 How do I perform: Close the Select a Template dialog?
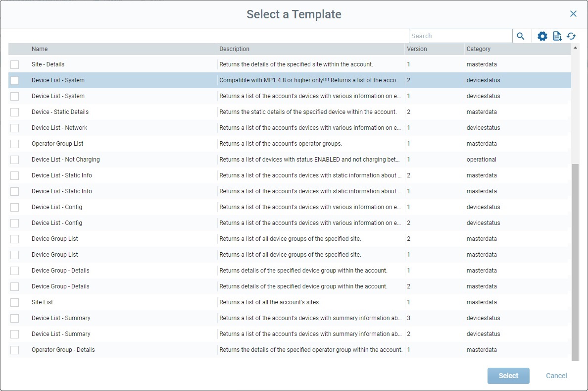pyautogui.click(x=573, y=14)
